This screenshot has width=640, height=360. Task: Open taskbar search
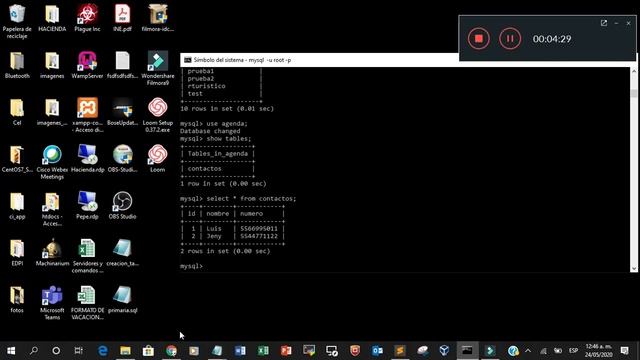tap(34, 351)
